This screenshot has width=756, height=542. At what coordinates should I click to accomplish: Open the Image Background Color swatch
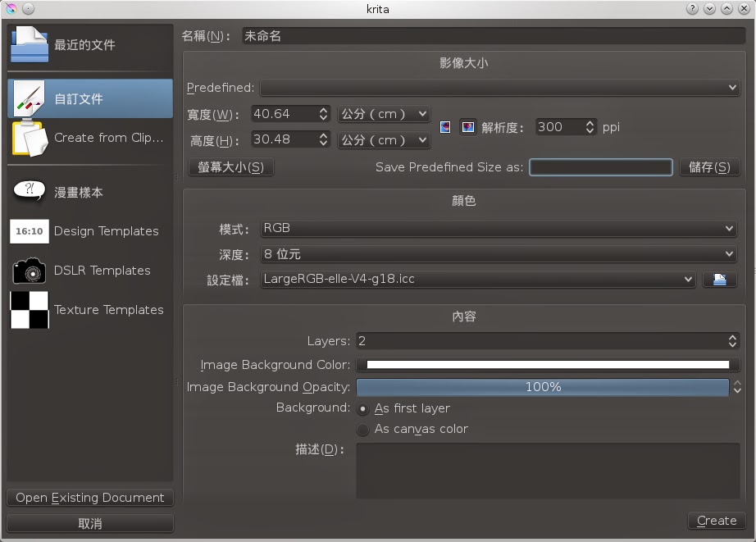pyautogui.click(x=548, y=365)
